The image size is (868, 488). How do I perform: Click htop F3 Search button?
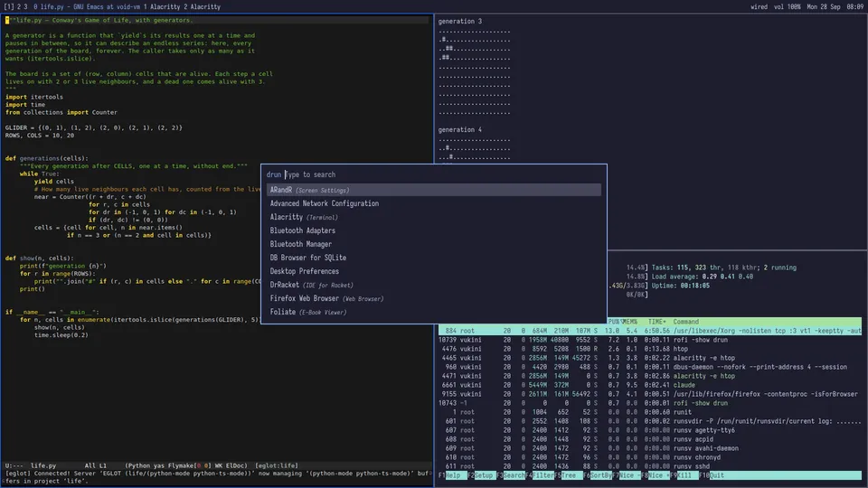[x=511, y=475]
